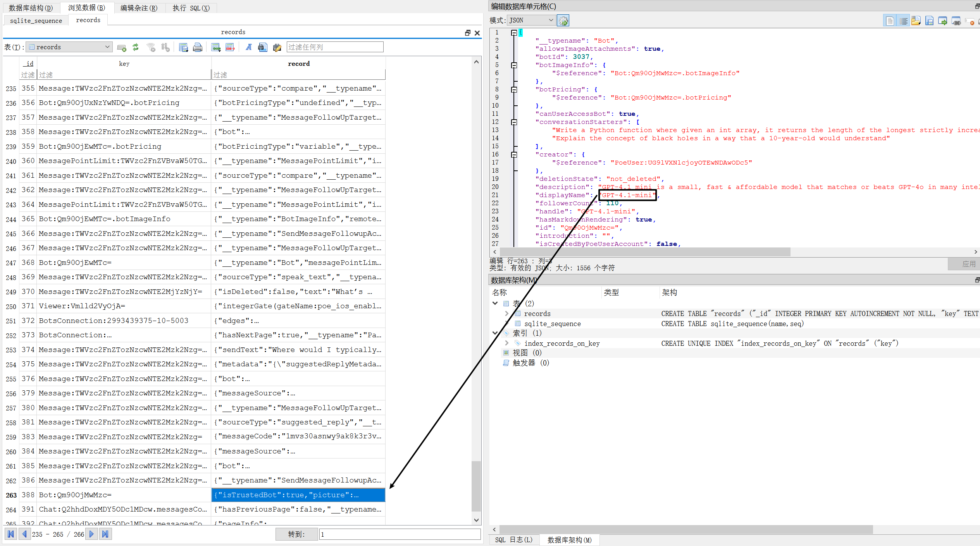Switch to the 执行 SQL tab

click(191, 8)
